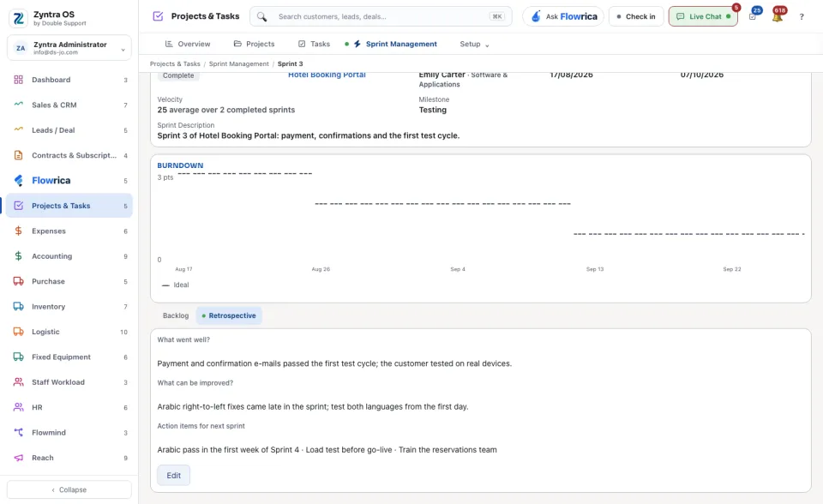Click '25 average over 2 completed sprints' text

pyautogui.click(x=226, y=110)
